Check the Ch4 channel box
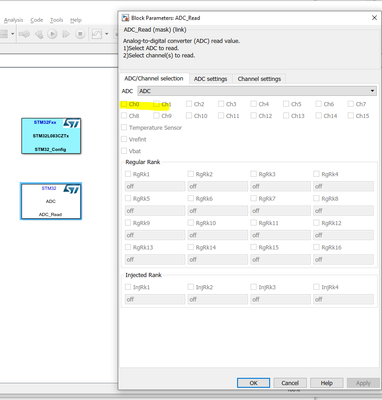The height and width of the screenshot is (400, 382). click(253, 104)
